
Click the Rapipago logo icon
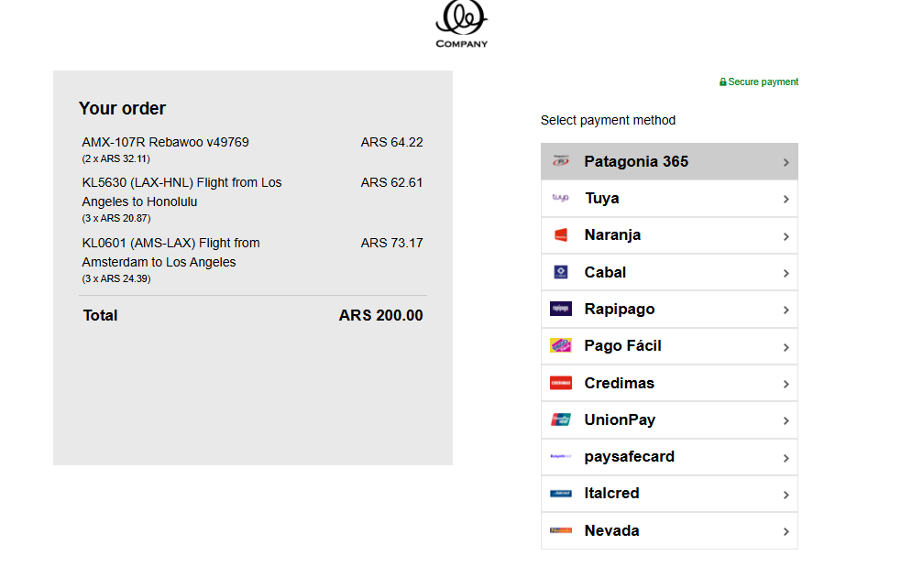coord(561,309)
